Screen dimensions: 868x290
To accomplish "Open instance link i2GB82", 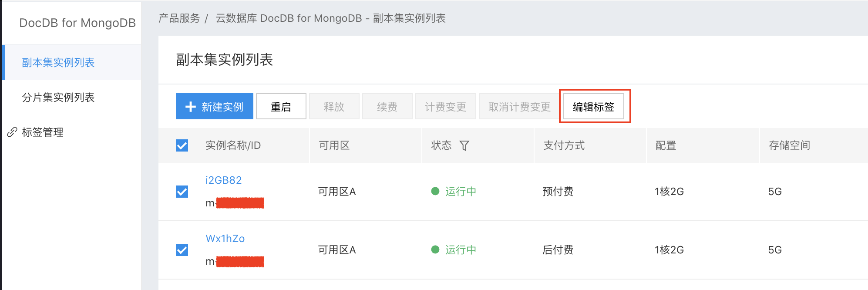I will tap(224, 180).
